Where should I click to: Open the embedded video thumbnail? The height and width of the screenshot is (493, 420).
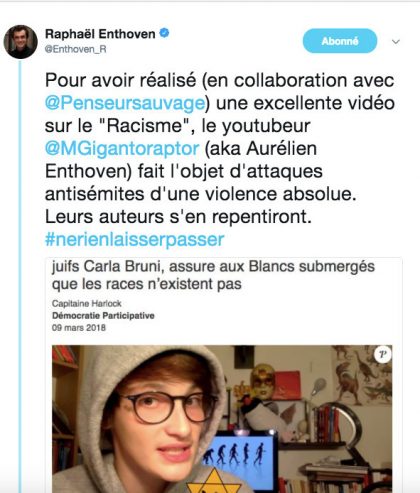(x=222, y=419)
